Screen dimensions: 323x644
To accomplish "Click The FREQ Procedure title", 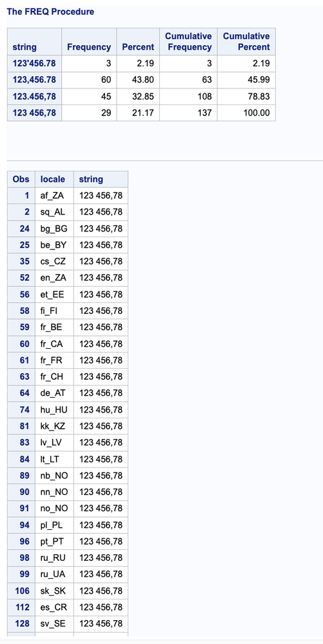I will point(50,12).
